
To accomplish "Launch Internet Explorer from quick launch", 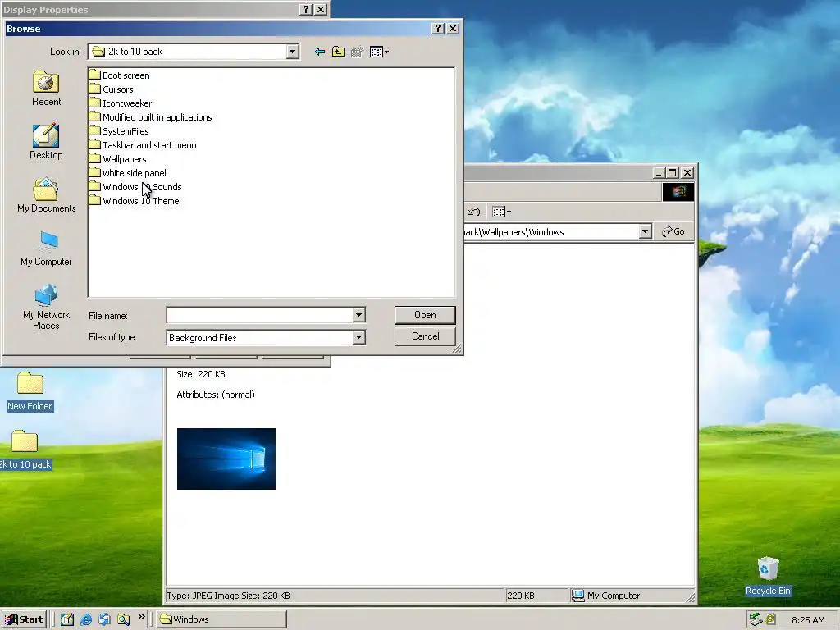I will click(85, 619).
